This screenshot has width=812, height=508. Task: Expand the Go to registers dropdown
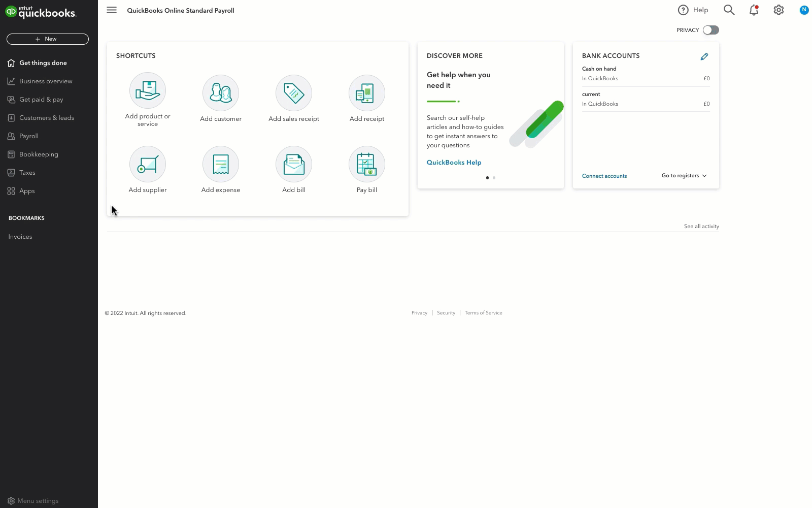(684, 176)
